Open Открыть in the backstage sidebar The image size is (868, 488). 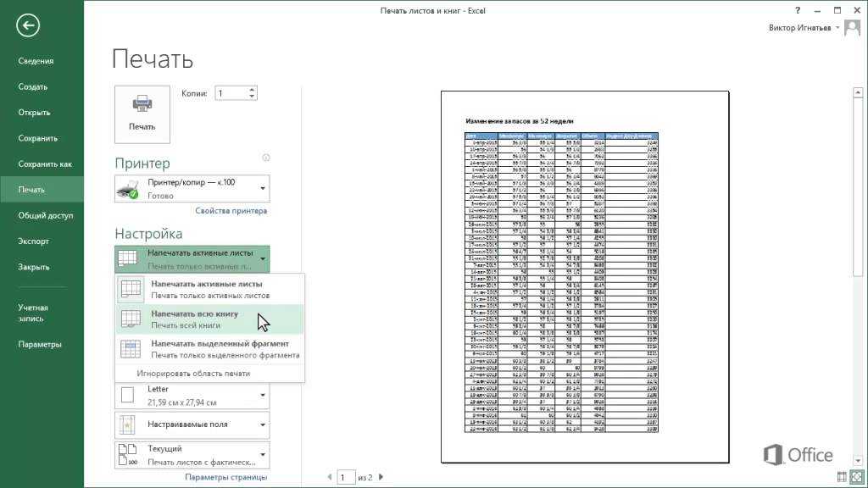click(x=34, y=113)
